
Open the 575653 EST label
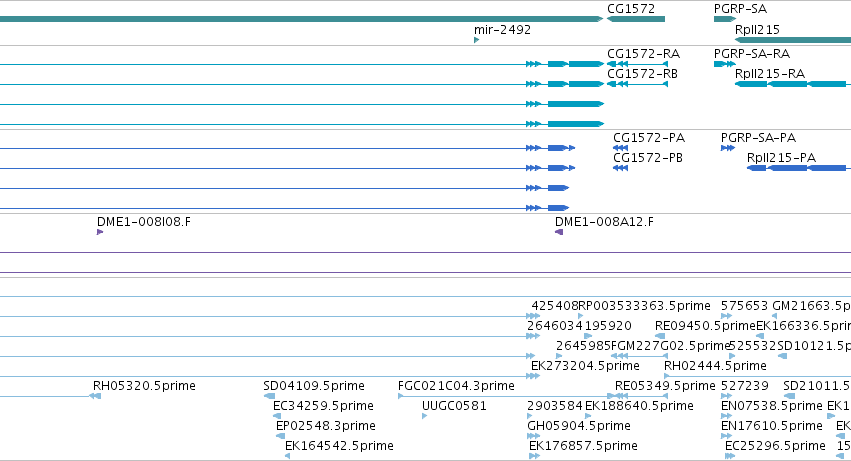745,306
